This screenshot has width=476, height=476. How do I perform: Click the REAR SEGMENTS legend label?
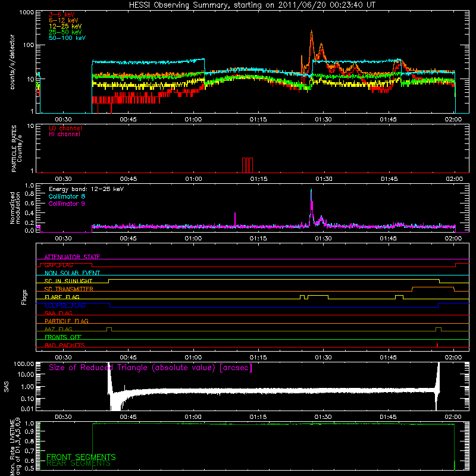click(79, 464)
